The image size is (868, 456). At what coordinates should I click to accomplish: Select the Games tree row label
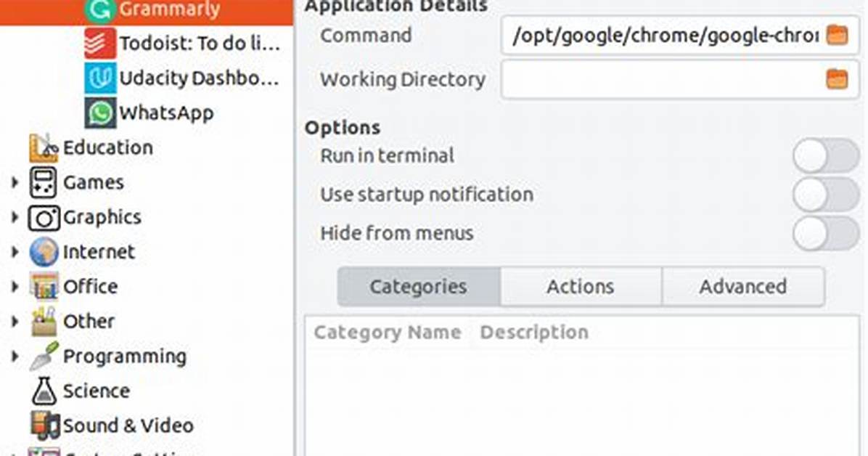pyautogui.click(x=94, y=183)
